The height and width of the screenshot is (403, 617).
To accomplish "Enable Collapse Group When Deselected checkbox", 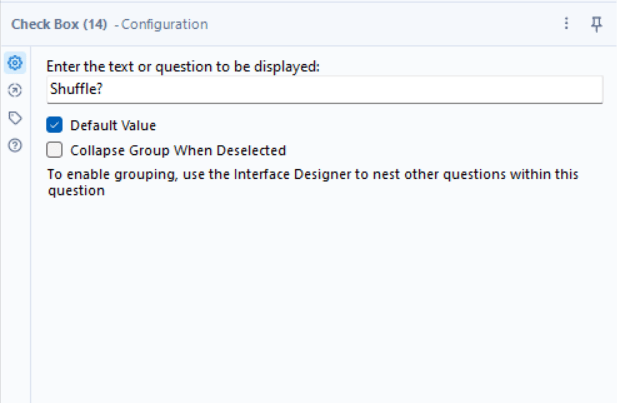I will [x=54, y=150].
